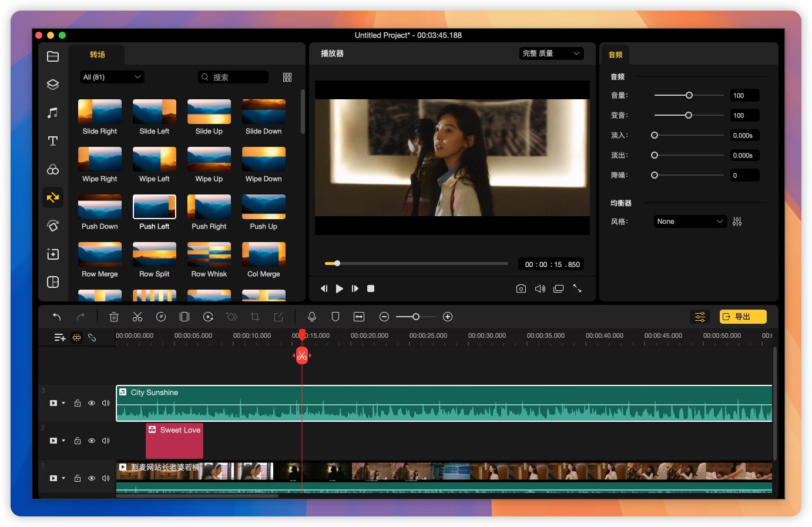Click the microphone voiceover record icon
Screen dimensions: 812x527
312,317
